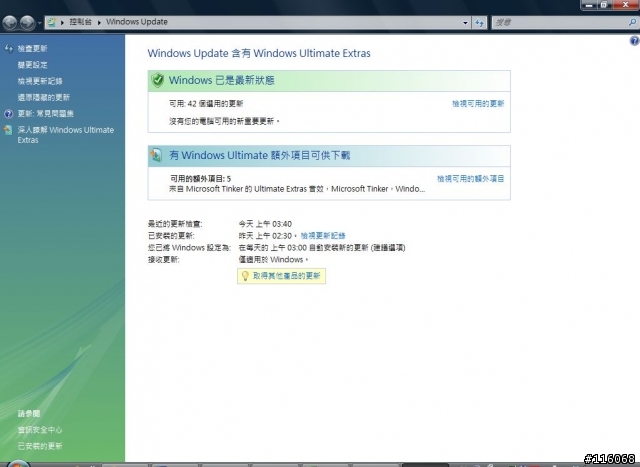Open the recent pages dropdown arrow
The image size is (640, 467).
click(40, 23)
